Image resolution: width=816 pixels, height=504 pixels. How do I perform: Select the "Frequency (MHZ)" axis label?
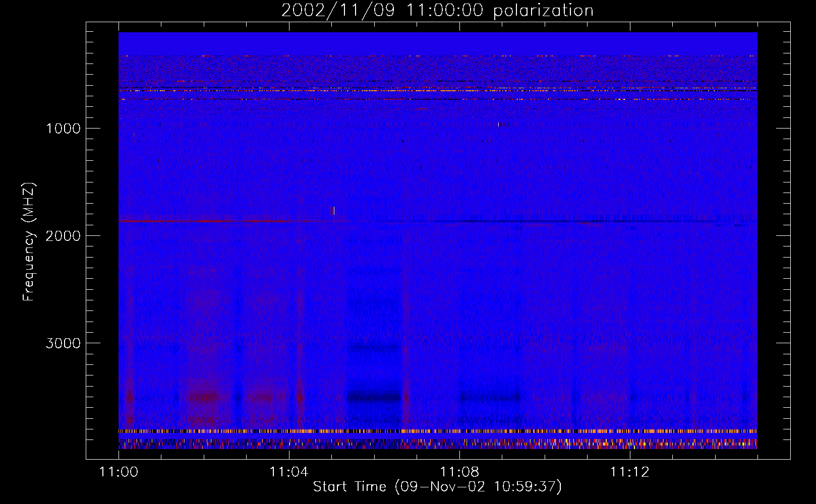coord(29,242)
